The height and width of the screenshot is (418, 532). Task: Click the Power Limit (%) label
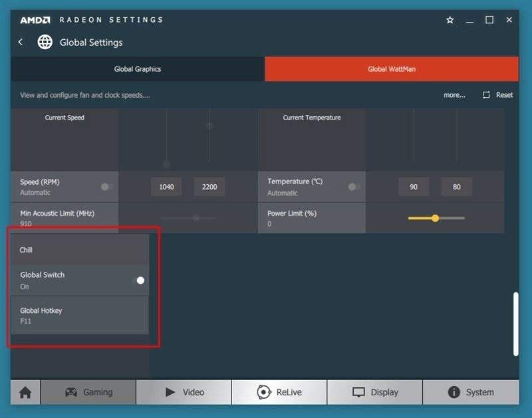point(292,213)
